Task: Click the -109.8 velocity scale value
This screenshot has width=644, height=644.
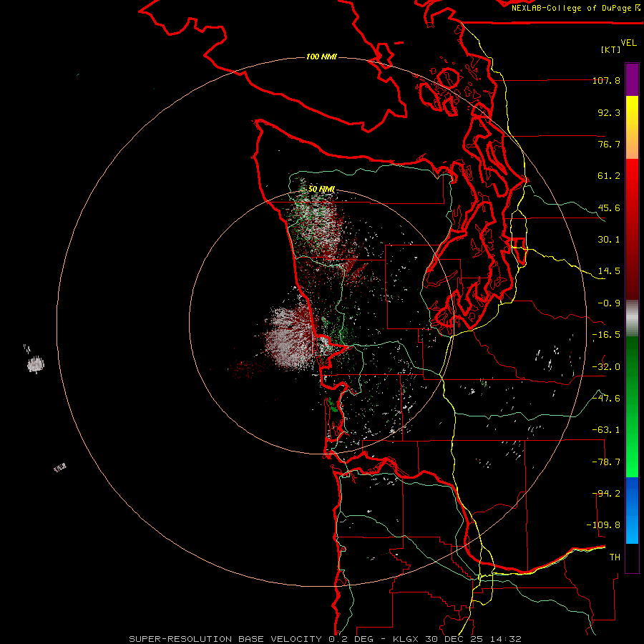Action: [x=603, y=525]
